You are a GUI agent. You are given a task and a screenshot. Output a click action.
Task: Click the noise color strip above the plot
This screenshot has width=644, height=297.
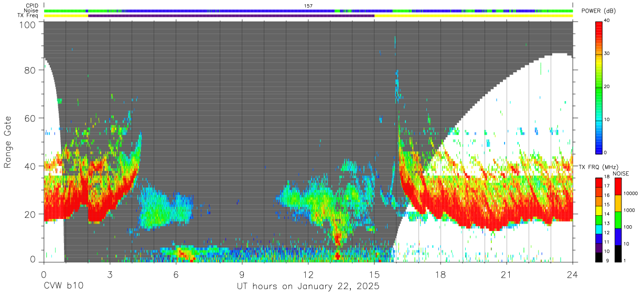308,10
